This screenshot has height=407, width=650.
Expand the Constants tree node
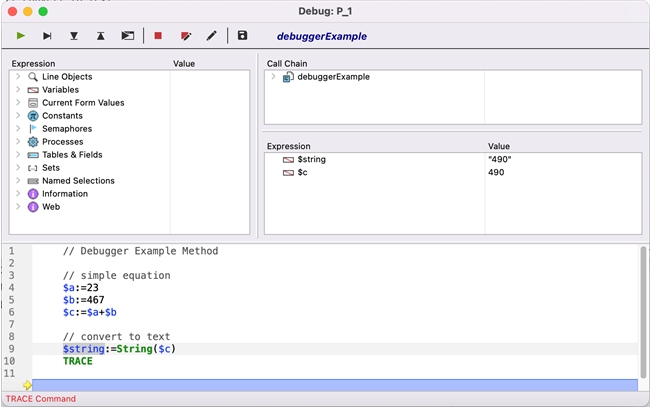[x=18, y=116]
